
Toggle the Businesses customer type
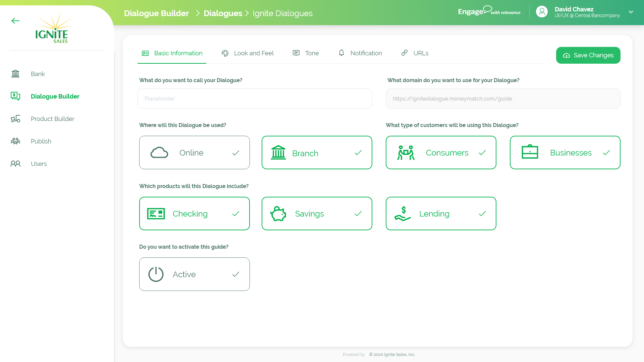tap(565, 153)
